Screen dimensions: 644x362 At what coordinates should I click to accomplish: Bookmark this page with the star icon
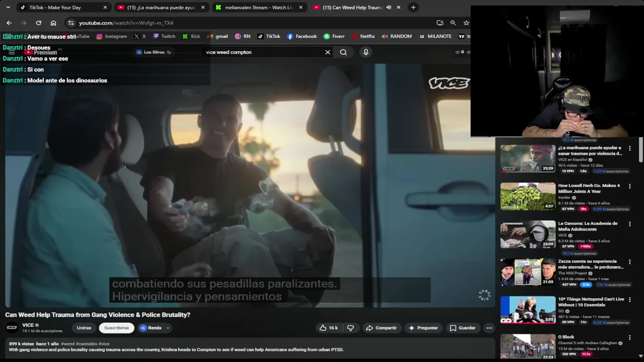[466, 23]
